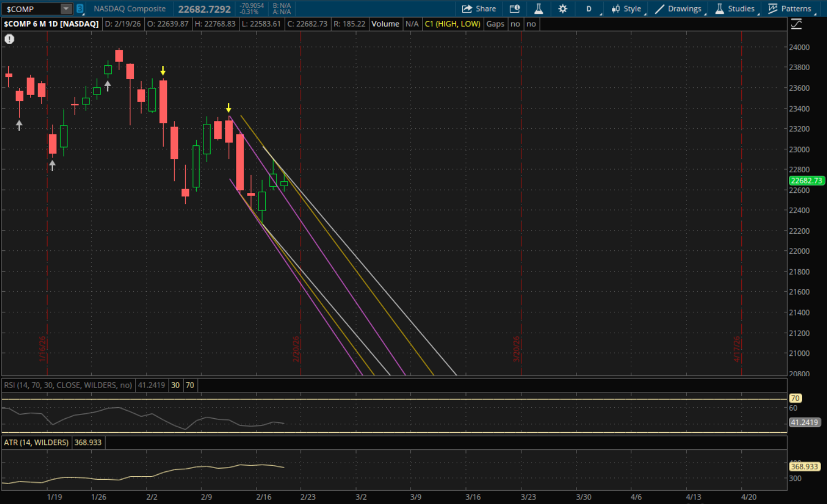This screenshot has width=827, height=504.
Task: Click the ATR (14, WILDERS) study label
Action: point(36,443)
